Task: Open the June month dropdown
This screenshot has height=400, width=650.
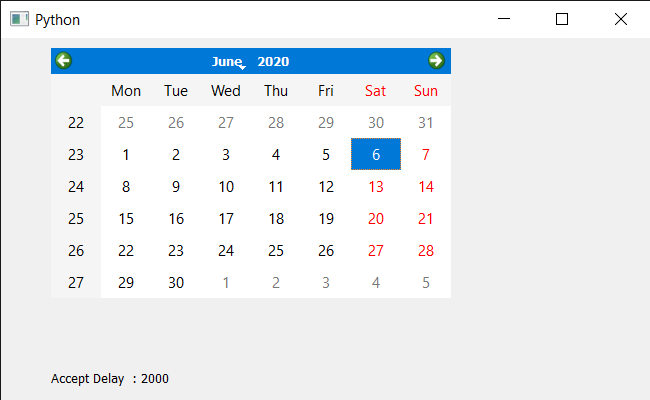Action: (x=228, y=61)
